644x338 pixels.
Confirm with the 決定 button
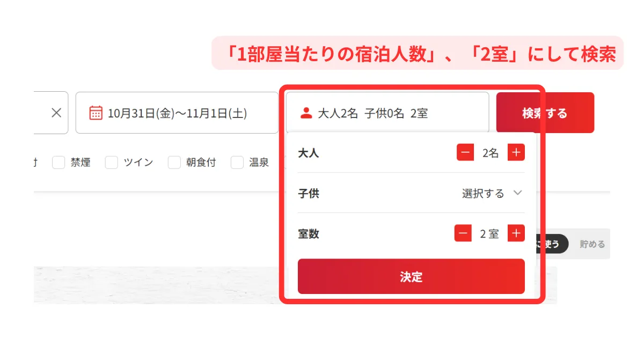[411, 277]
